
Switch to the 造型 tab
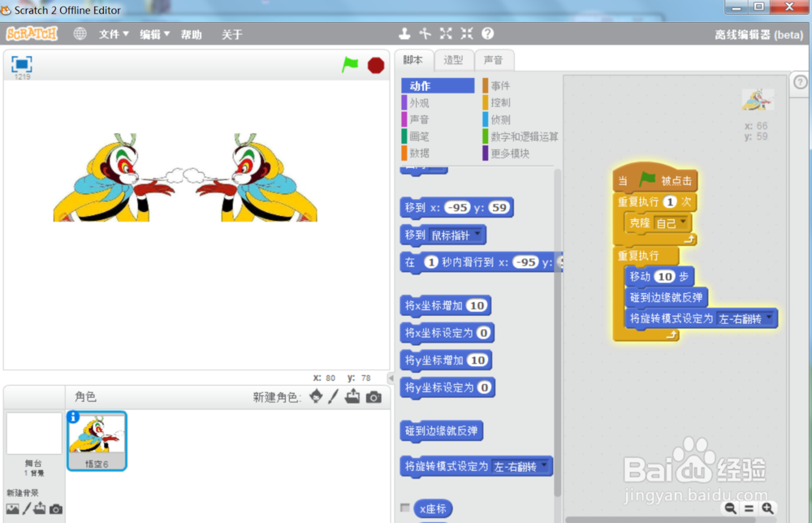coord(453,60)
